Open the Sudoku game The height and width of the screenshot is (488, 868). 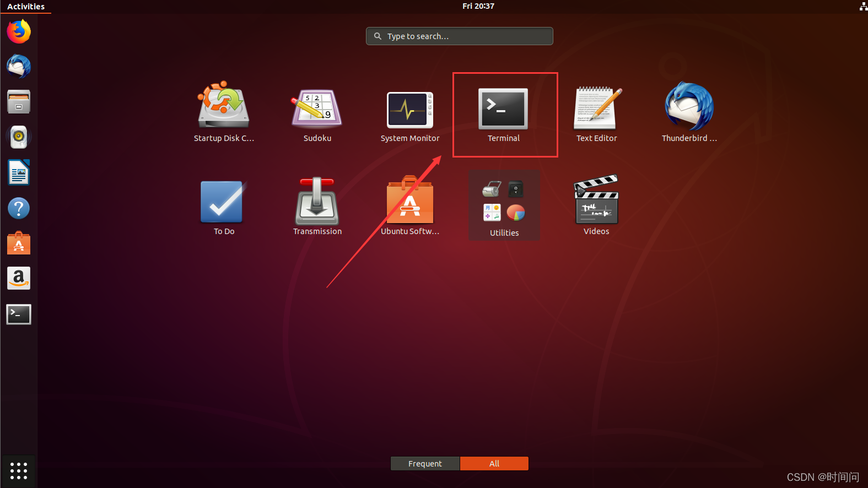[x=317, y=115]
